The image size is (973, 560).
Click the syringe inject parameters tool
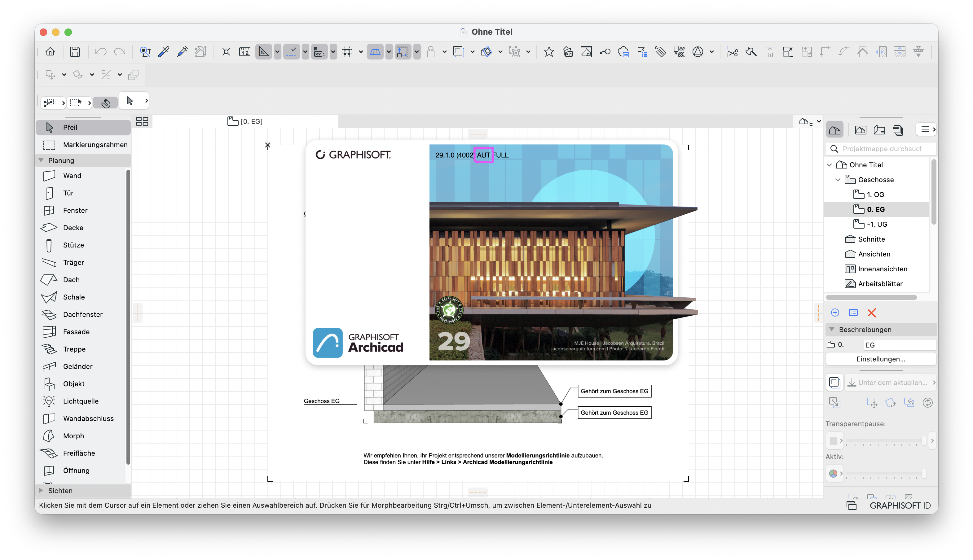(x=183, y=51)
